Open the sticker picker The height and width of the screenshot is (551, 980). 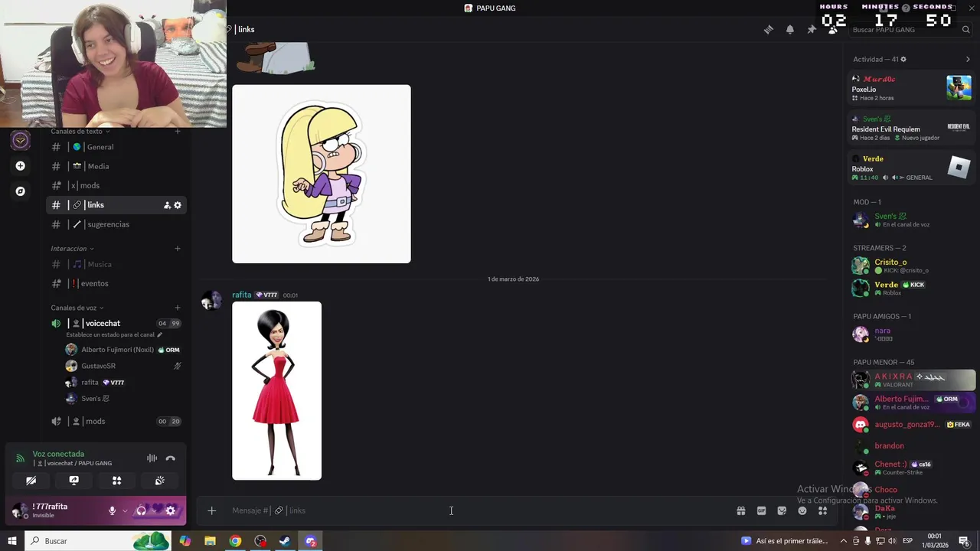(782, 510)
